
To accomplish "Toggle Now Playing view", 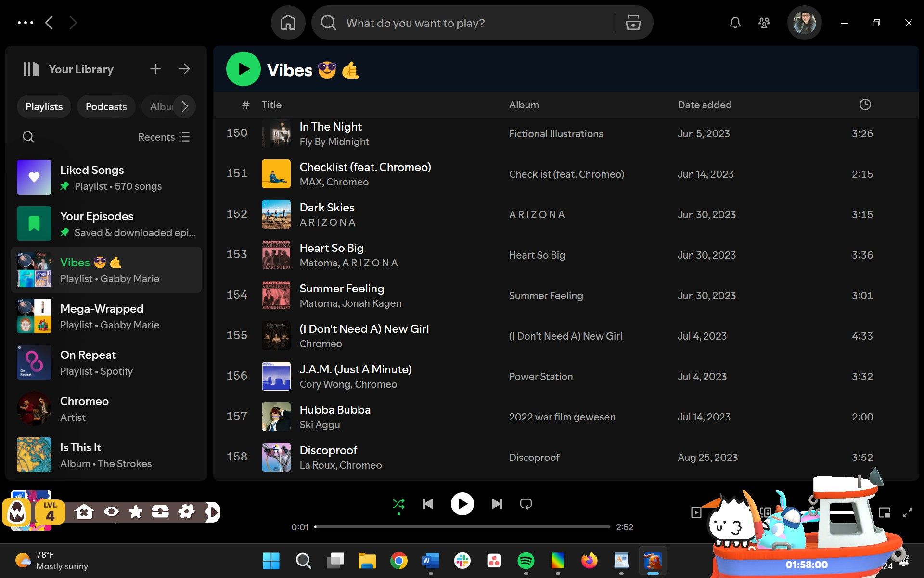I will pos(696,512).
